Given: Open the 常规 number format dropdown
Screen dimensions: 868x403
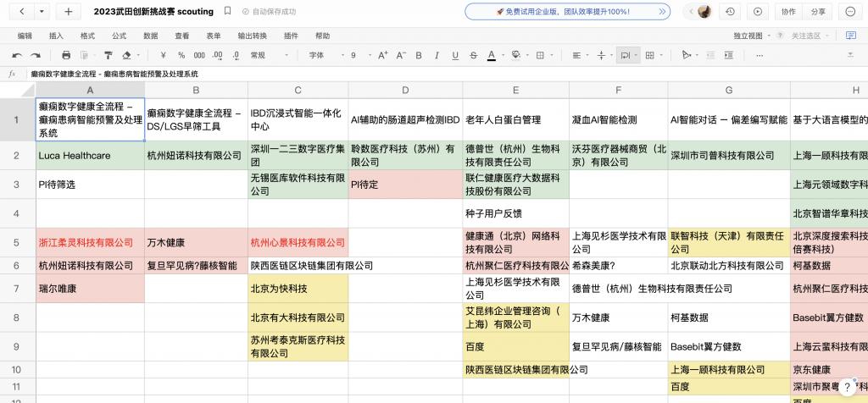Looking at the screenshot, I should 270,55.
